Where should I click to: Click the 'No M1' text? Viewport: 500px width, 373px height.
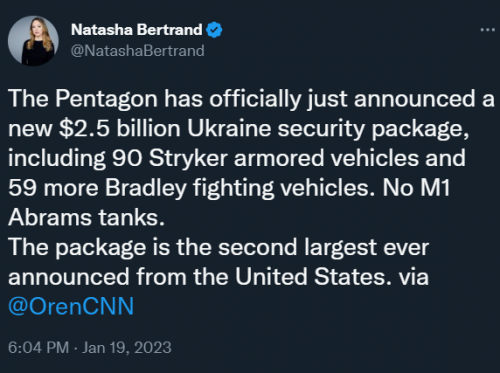[416, 188]
